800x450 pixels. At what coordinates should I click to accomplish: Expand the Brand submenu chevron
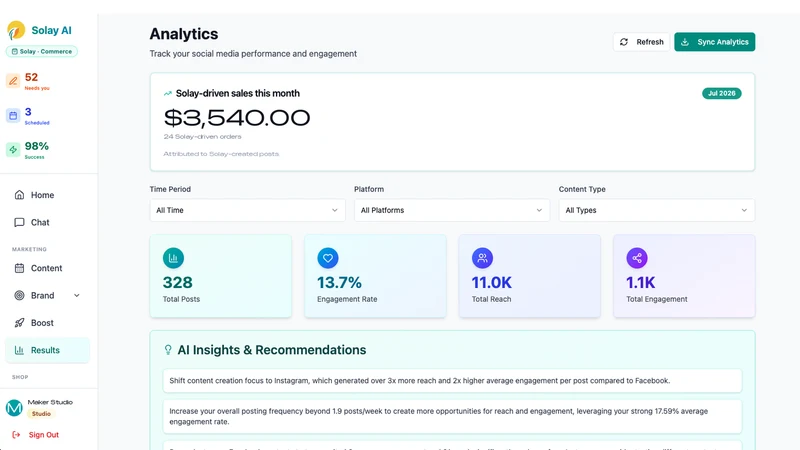(77, 295)
